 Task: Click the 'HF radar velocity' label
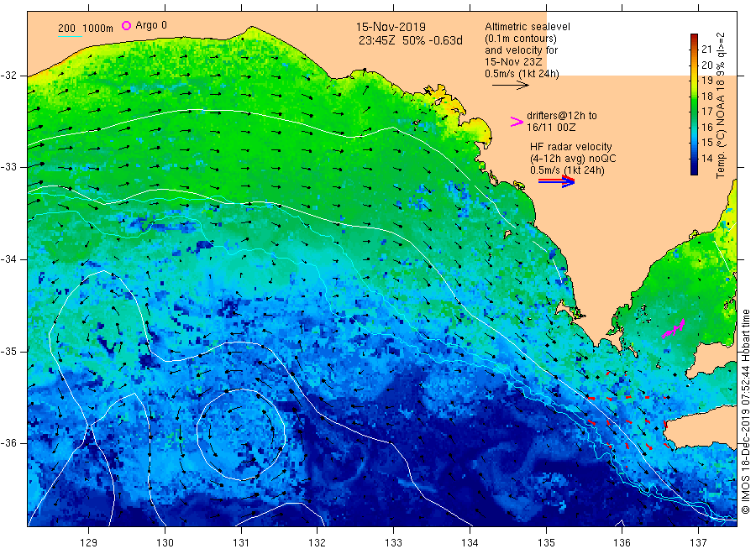(x=571, y=146)
